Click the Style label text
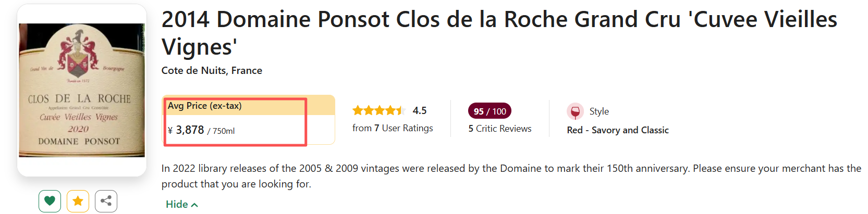Image resolution: width=868 pixels, height=214 pixels. click(x=599, y=111)
